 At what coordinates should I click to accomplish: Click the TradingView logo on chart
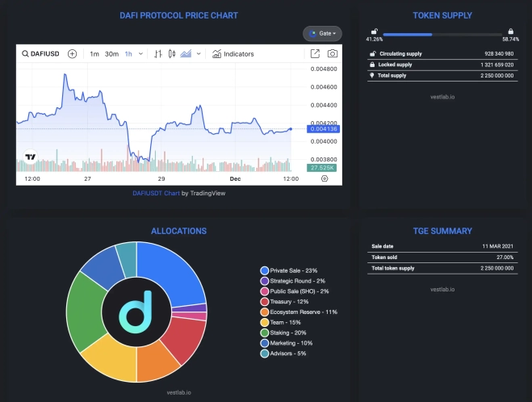click(x=31, y=157)
